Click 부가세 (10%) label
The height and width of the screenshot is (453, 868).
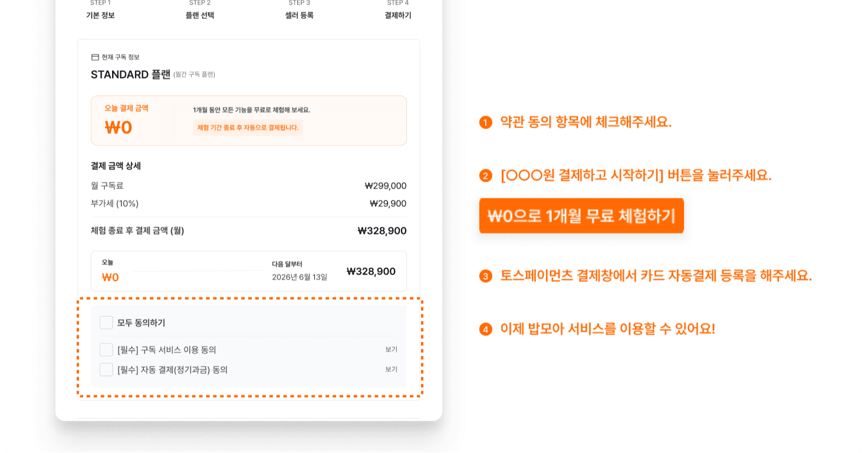point(115,203)
